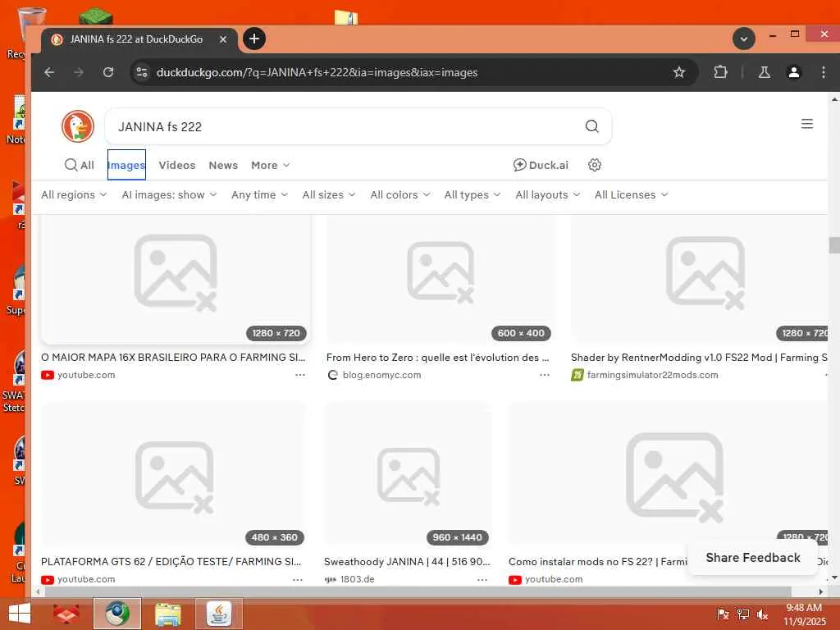Open the search settings gear icon

pos(594,165)
